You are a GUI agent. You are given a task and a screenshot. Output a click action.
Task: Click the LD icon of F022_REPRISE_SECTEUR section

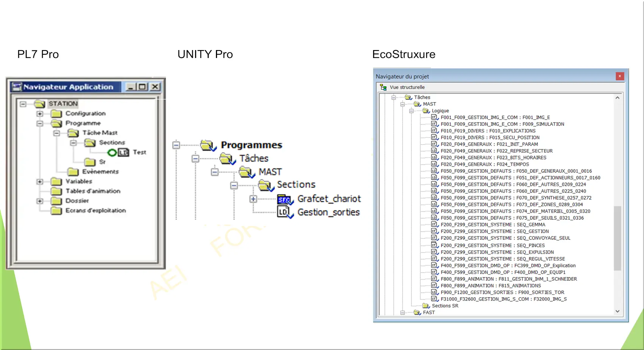[435, 151]
